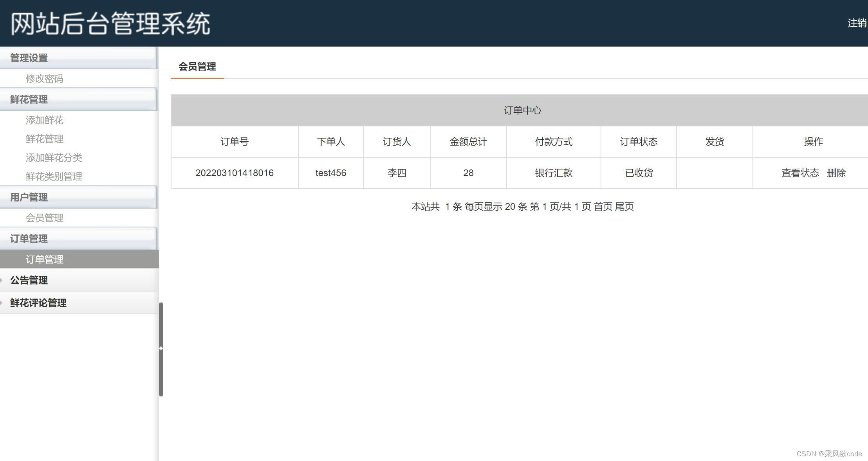Image resolution: width=868 pixels, height=461 pixels.
Task: Expand the 鲜花评论管理 menu section
Action: pyautogui.click(x=38, y=303)
